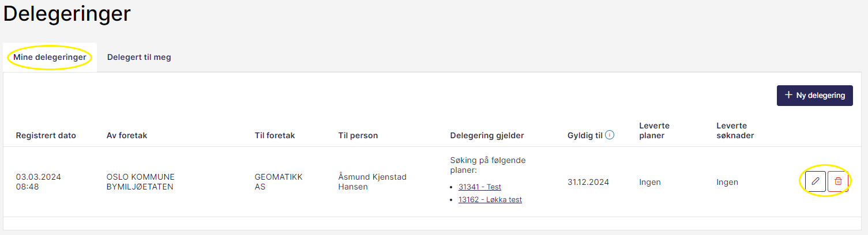Click the Leverte planer column header
868x235 pixels.
click(655, 130)
